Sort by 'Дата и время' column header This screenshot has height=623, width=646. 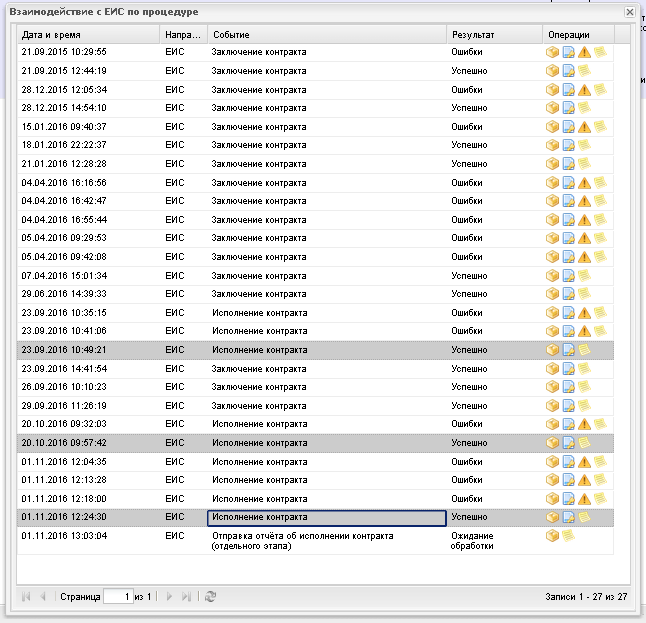(88, 35)
